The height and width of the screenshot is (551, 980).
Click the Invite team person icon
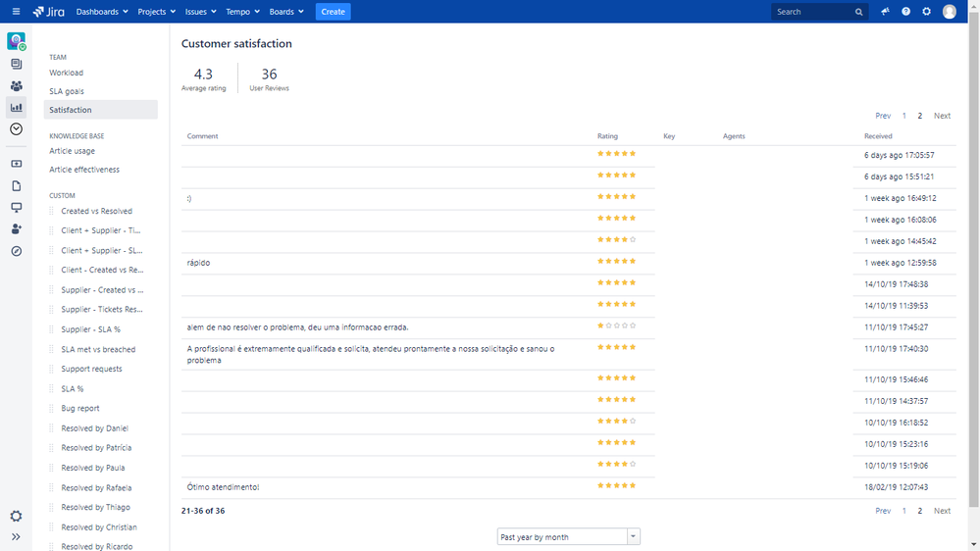(x=17, y=229)
